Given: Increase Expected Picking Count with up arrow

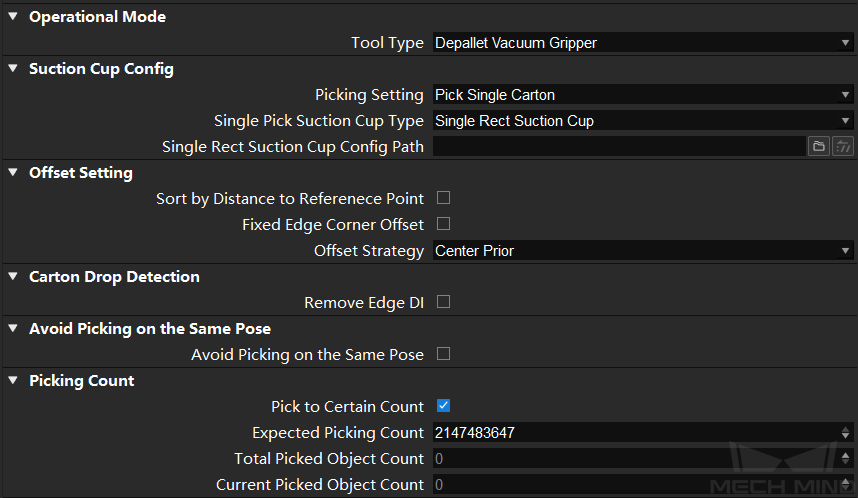Looking at the screenshot, I should point(845,428).
